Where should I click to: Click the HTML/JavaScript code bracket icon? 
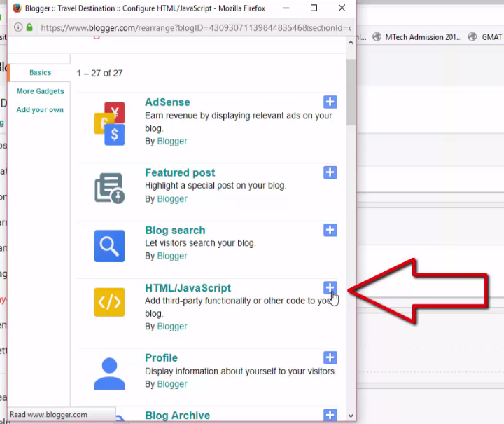click(x=109, y=302)
